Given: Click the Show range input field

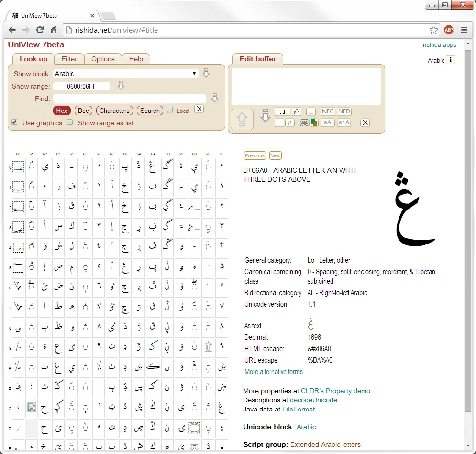Looking at the screenshot, I should pyautogui.click(x=82, y=86).
